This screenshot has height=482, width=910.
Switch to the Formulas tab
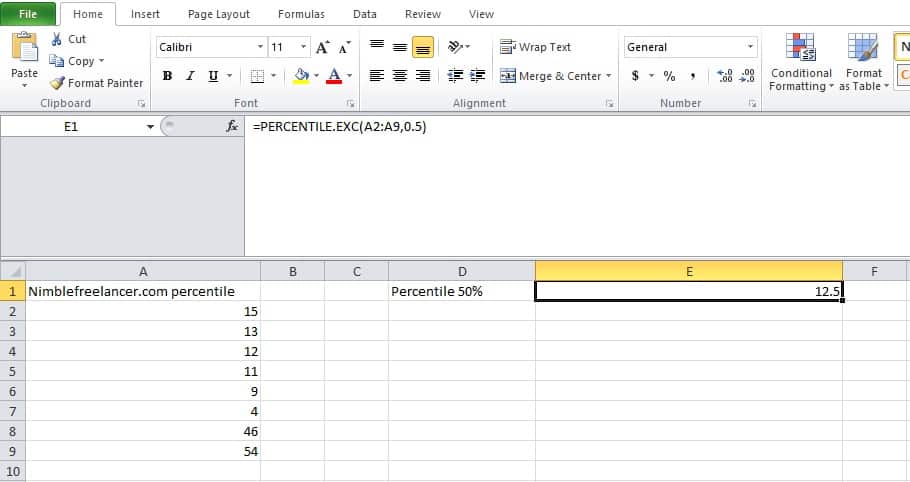[301, 14]
